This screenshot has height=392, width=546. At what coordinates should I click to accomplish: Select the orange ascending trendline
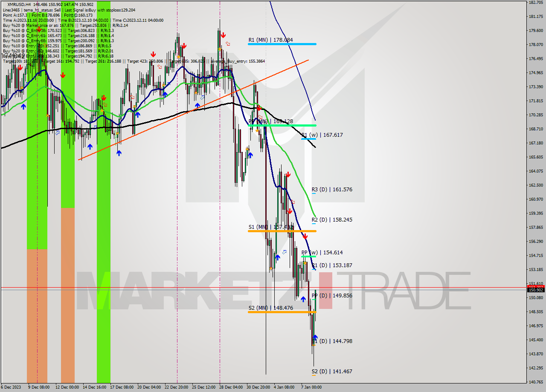[x=194, y=110]
